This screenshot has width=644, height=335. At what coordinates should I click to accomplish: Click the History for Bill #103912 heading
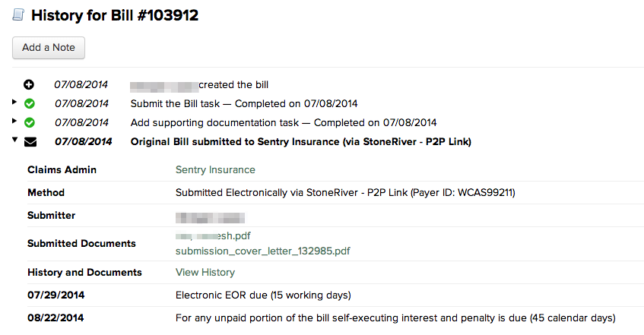pos(115,15)
